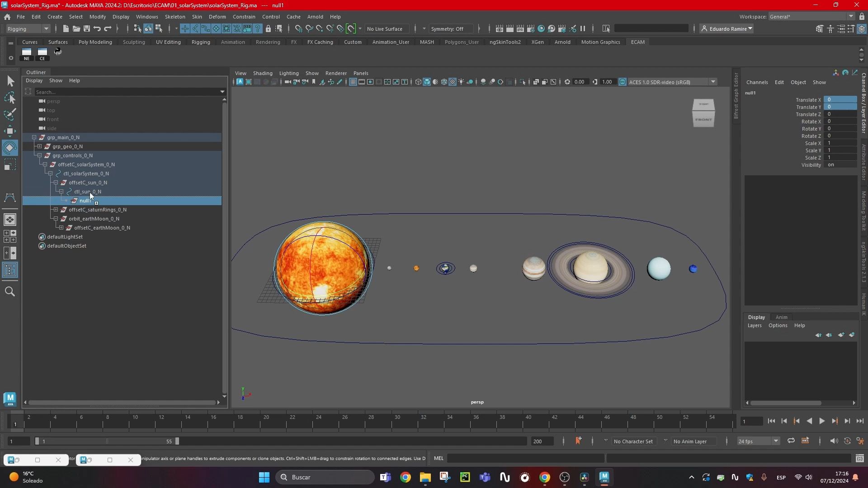Click the Save scene icon
The height and width of the screenshot is (488, 868).
pyautogui.click(x=87, y=28)
